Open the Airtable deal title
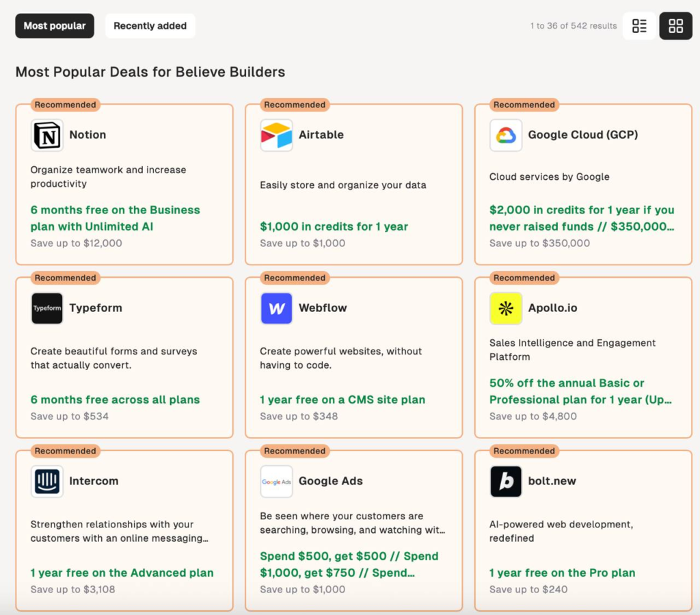This screenshot has height=615, width=700. 321,135
